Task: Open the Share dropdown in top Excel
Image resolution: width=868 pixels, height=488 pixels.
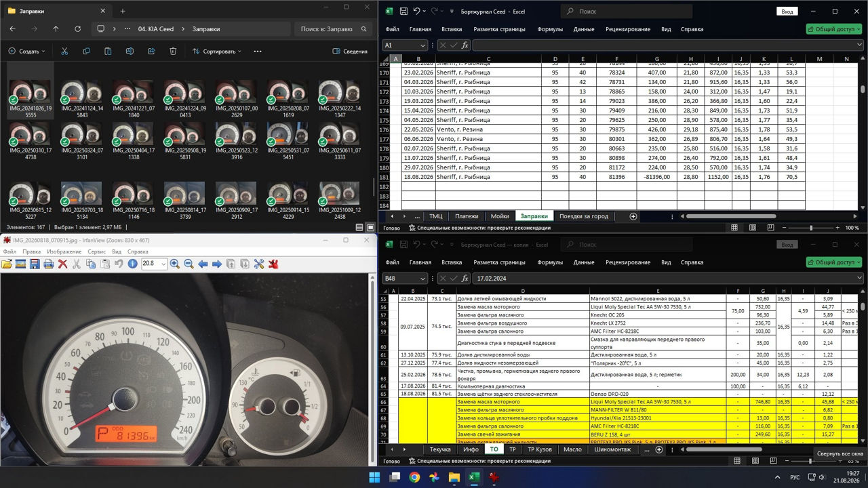Action: pyautogui.click(x=833, y=29)
